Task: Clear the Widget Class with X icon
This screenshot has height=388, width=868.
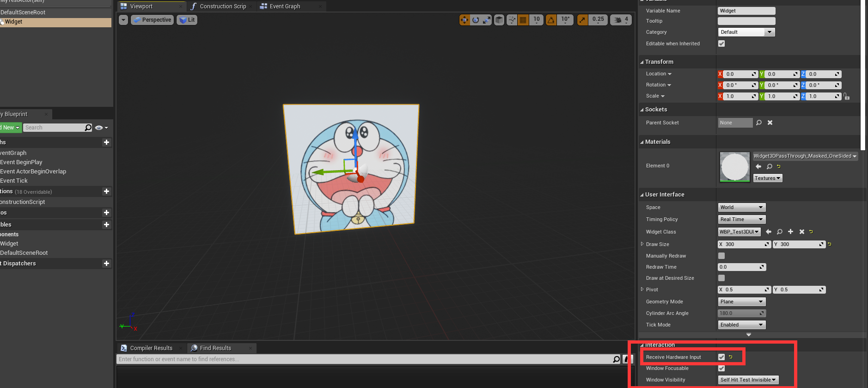Action: (802, 232)
